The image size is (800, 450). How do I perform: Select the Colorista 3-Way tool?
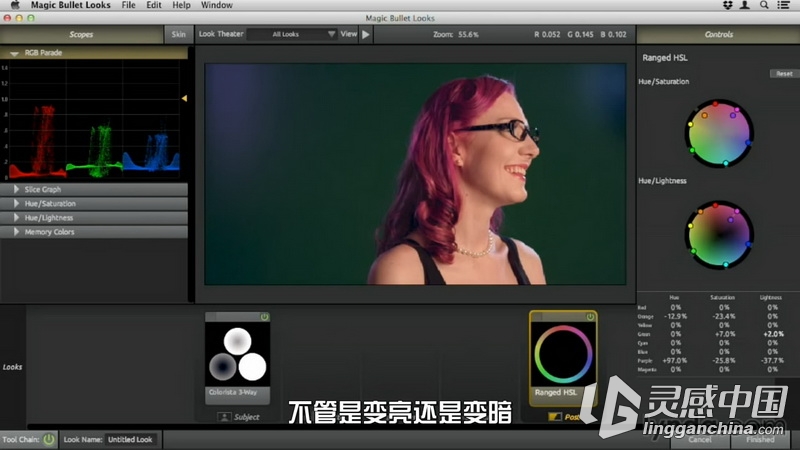click(238, 358)
